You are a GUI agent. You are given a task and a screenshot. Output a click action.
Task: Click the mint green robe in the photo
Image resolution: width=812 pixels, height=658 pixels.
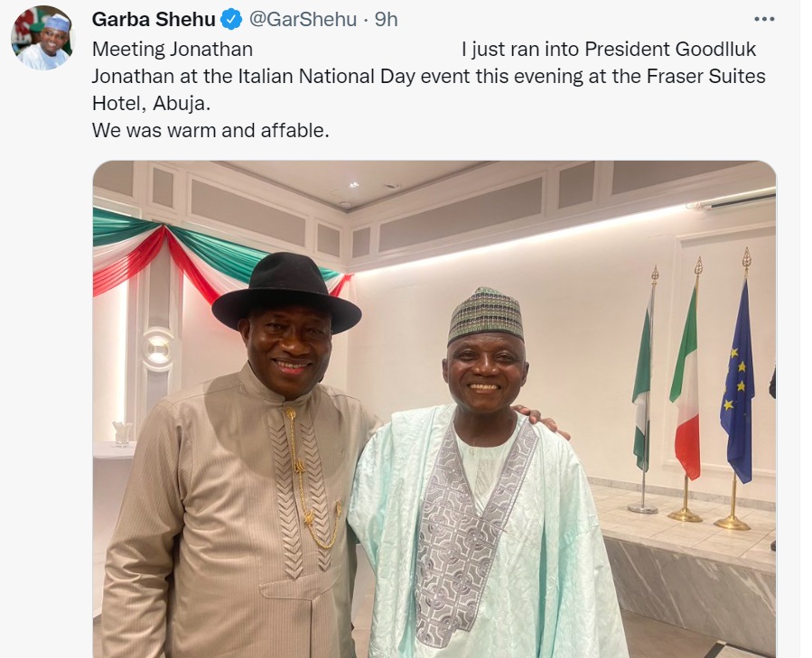560,542
